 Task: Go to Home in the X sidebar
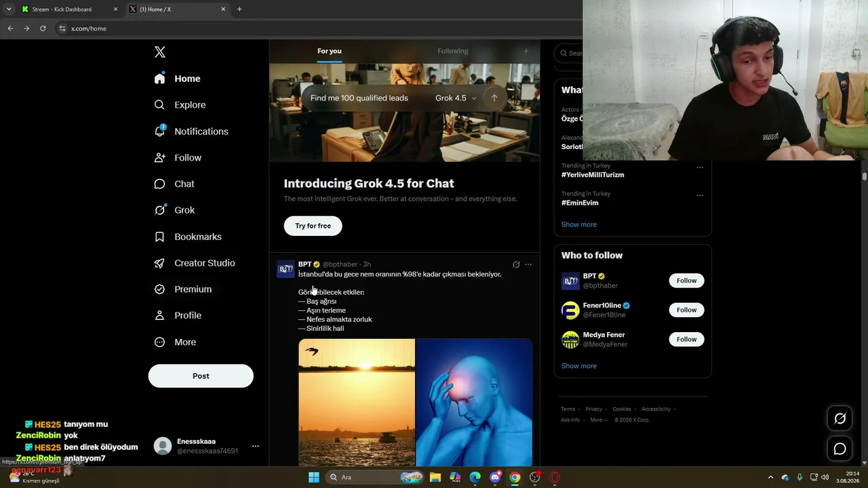click(x=177, y=79)
